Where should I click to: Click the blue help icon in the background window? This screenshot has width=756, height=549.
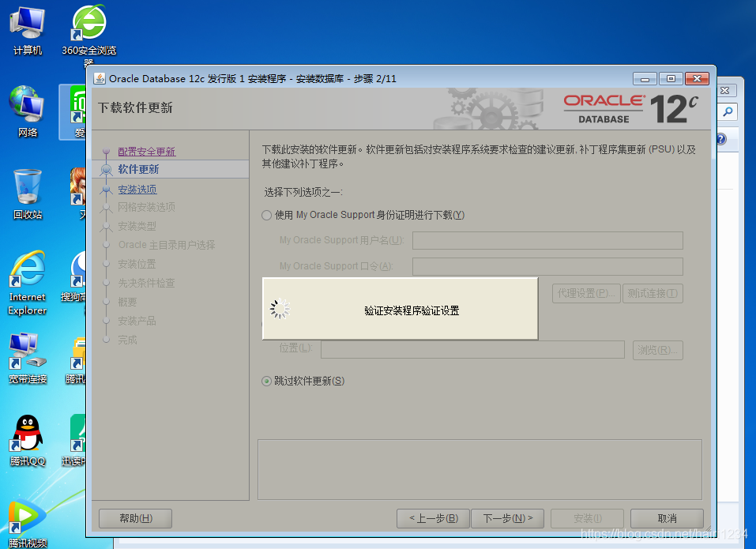(720, 139)
